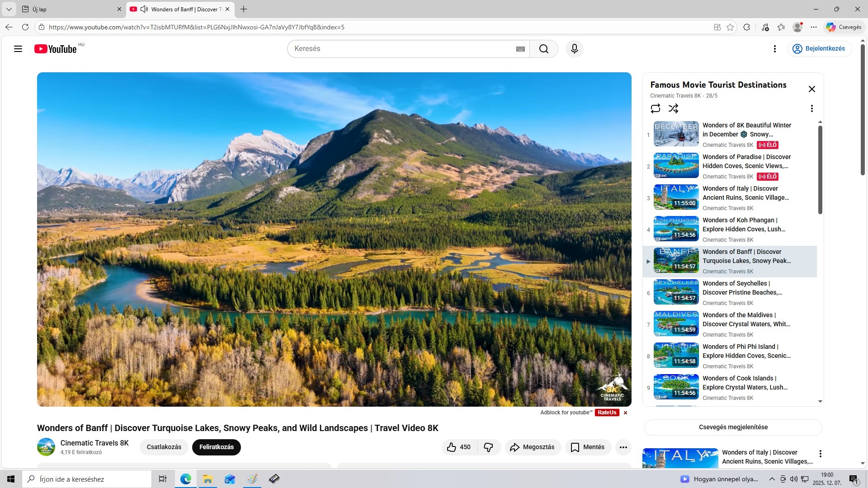Image resolution: width=868 pixels, height=488 pixels.
Task: Switch to the Új lap tab
Action: (68, 9)
